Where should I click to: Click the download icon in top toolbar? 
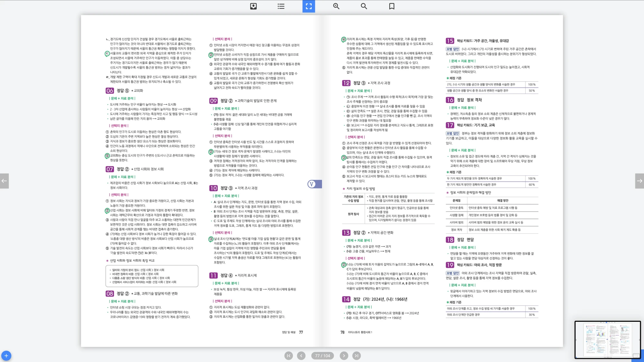(253, 6)
